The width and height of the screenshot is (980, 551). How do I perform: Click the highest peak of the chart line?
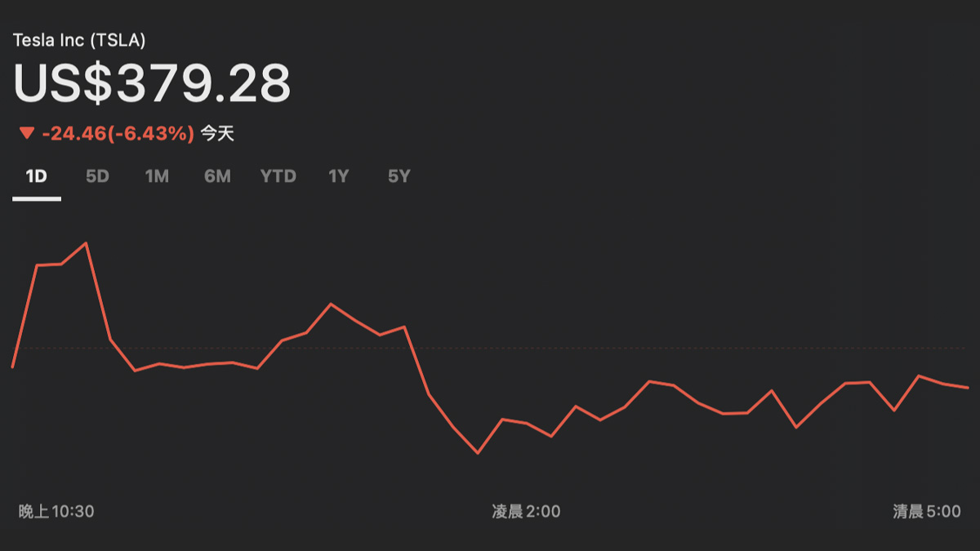86,243
